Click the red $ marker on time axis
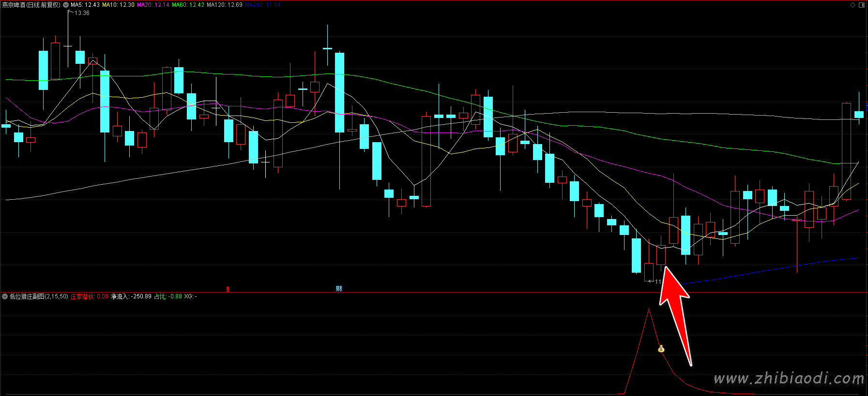This screenshot has width=868, height=396. (228, 289)
